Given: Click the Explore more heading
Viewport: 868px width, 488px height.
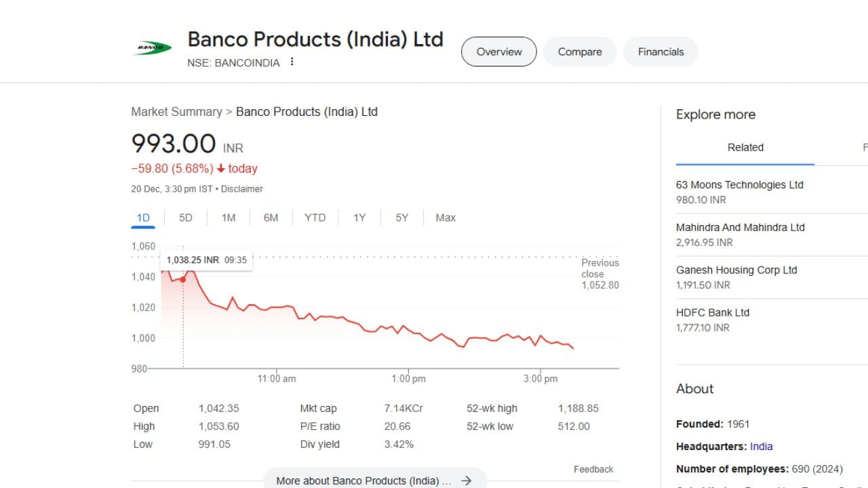Looking at the screenshot, I should (715, 115).
